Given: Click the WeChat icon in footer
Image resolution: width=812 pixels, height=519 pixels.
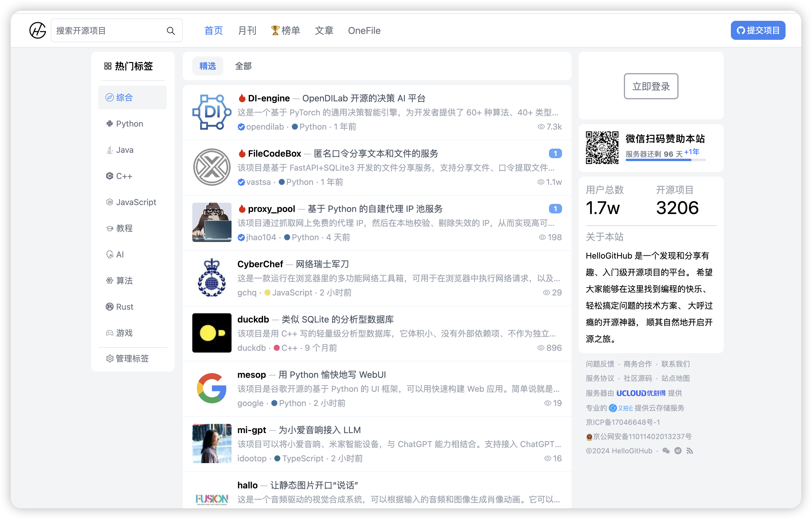Looking at the screenshot, I should pyautogui.click(x=666, y=451).
